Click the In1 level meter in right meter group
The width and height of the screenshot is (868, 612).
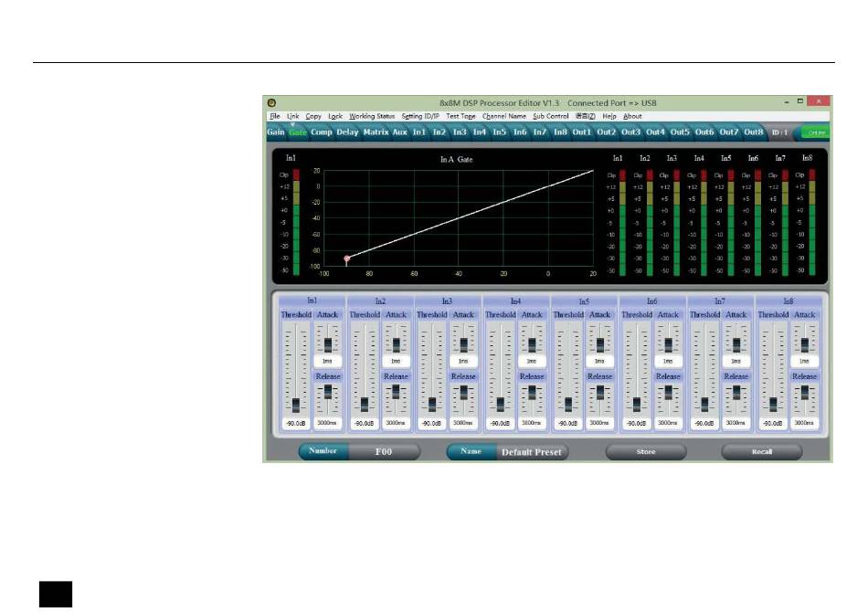point(623,223)
